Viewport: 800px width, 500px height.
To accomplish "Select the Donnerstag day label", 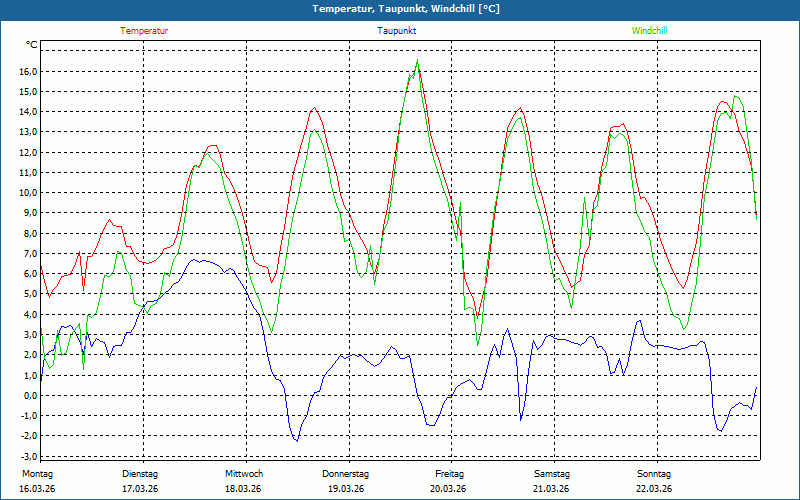I will point(346,474).
